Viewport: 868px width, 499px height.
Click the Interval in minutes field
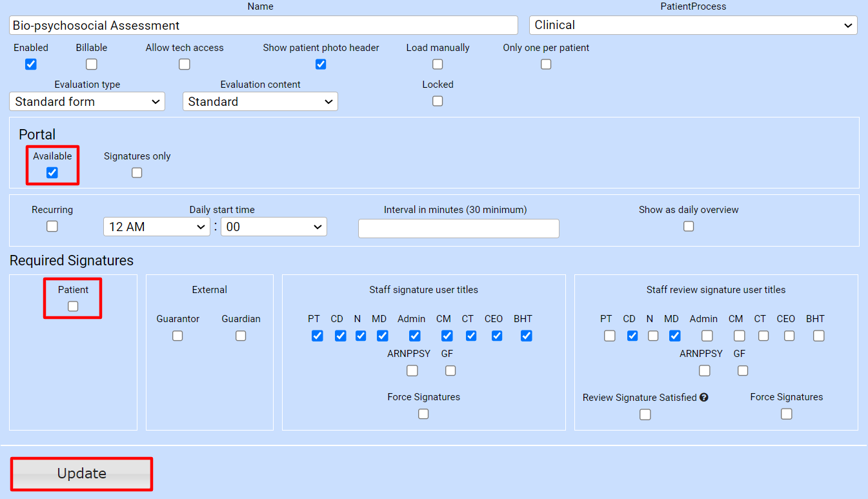coord(458,229)
